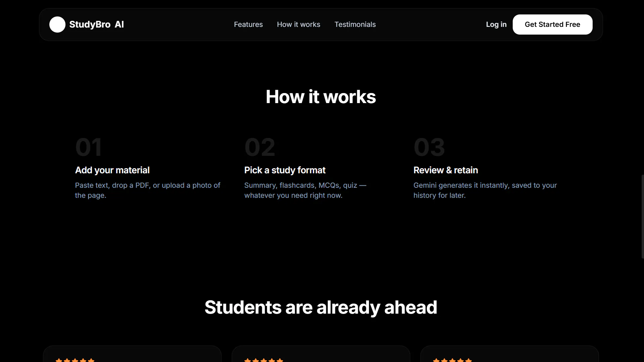Click the page vertical scrollbar thumb
Screen dimensions: 644x362
click(x=642, y=216)
